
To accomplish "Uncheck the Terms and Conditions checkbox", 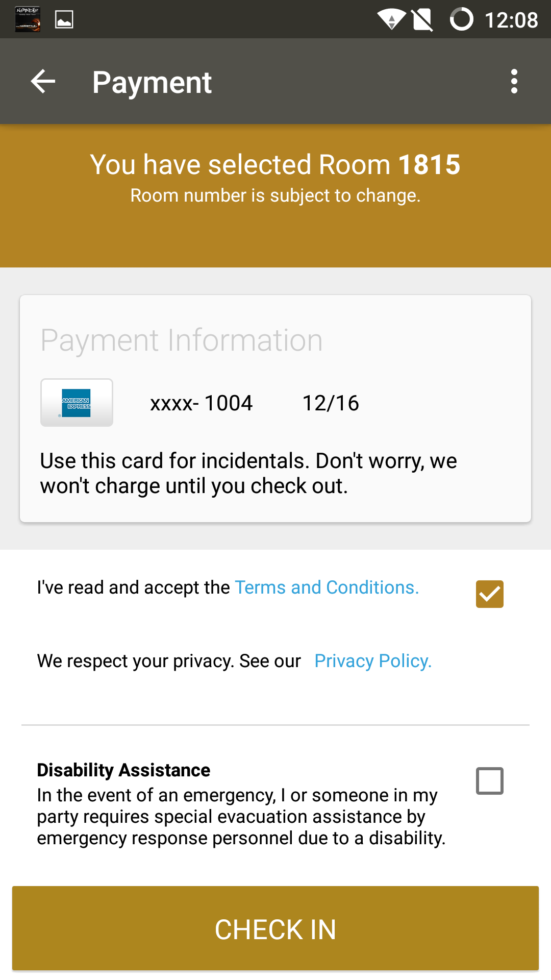I will tap(489, 594).
